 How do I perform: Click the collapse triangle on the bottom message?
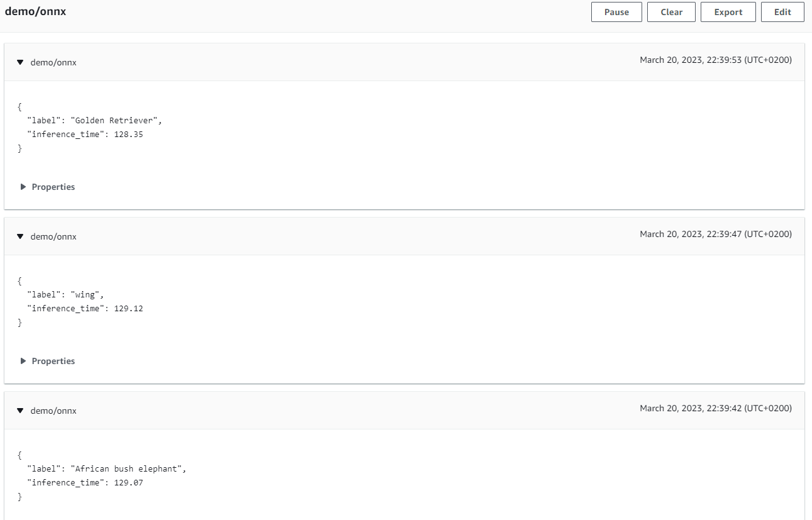pyautogui.click(x=20, y=410)
